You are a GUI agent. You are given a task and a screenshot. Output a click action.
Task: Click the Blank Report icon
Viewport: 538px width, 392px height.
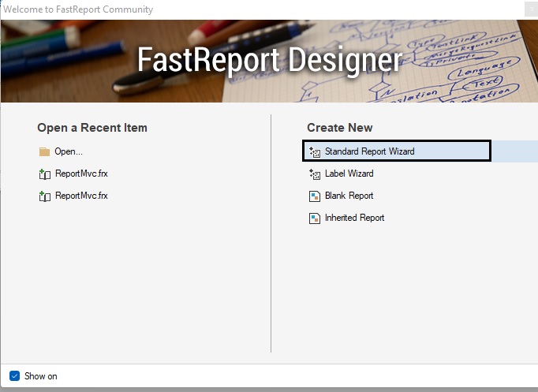tap(314, 196)
